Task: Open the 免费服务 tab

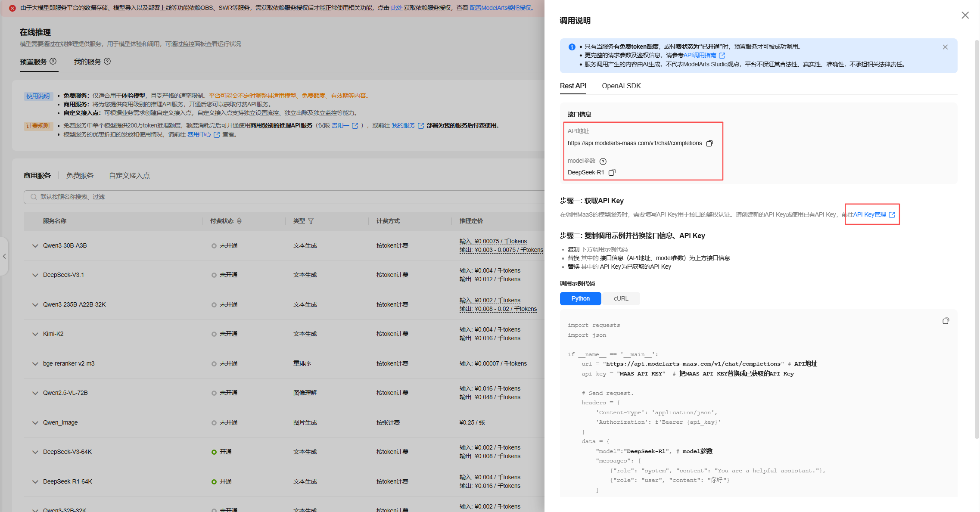Action: click(80, 175)
